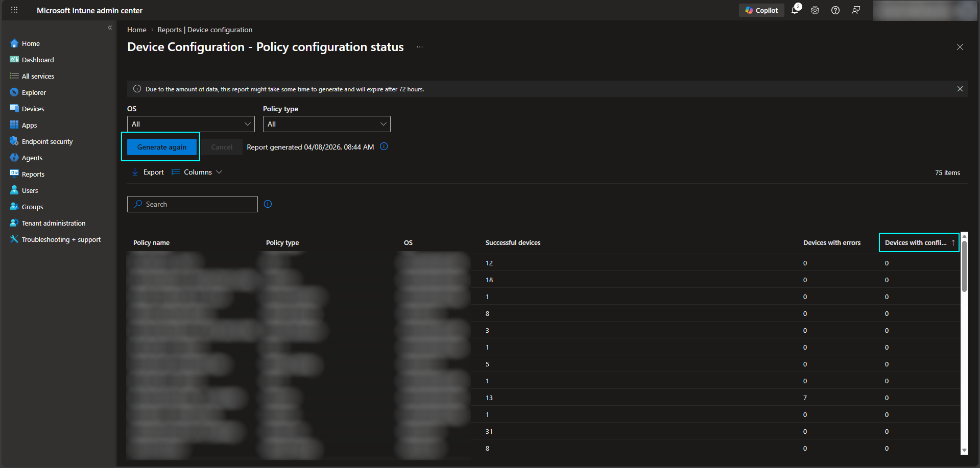Sort by Devices with errors column
980x468 pixels.
point(832,242)
